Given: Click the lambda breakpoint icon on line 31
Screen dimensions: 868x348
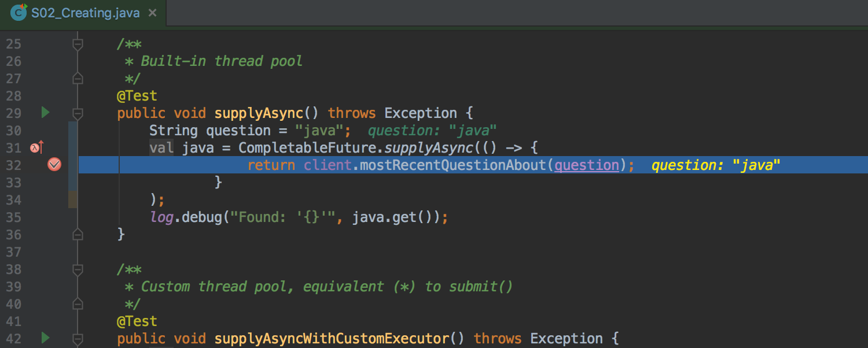Looking at the screenshot, I should coord(37,148).
